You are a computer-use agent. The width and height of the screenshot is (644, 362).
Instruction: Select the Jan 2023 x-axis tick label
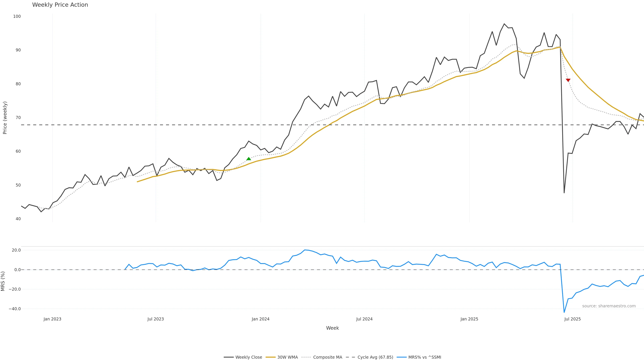[52, 319]
